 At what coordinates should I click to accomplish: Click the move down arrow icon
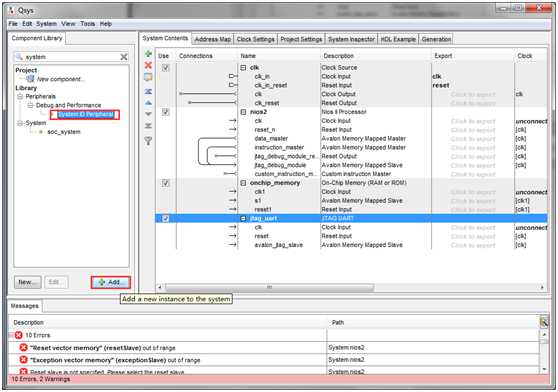point(148,114)
